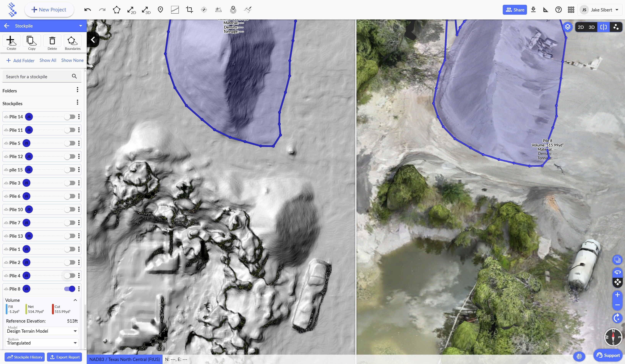
Task: Click the search magnifier icon
Action: (x=74, y=76)
